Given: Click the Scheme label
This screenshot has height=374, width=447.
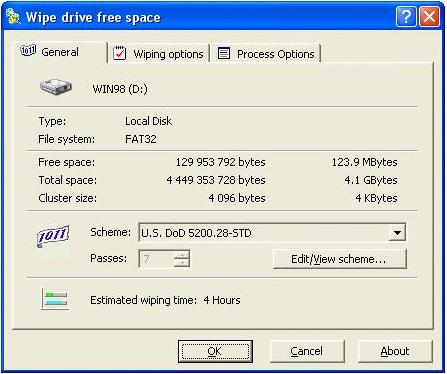Looking at the screenshot, I should (x=110, y=232).
